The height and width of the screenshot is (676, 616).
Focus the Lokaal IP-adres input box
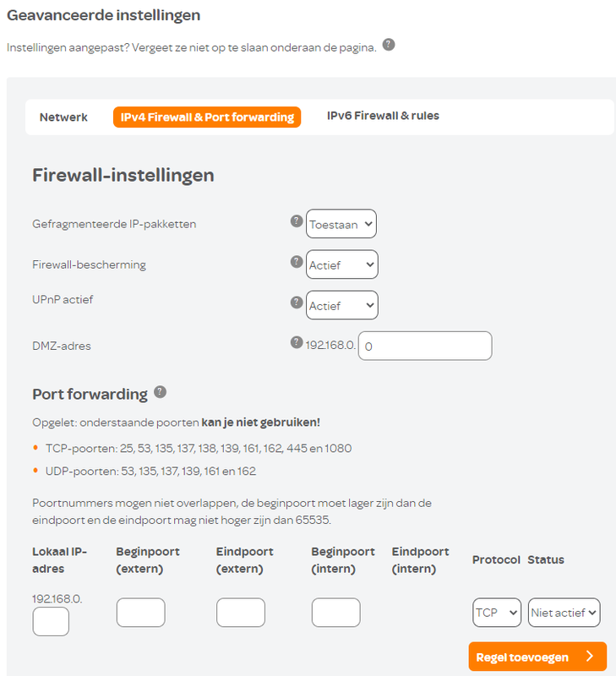coord(51,622)
